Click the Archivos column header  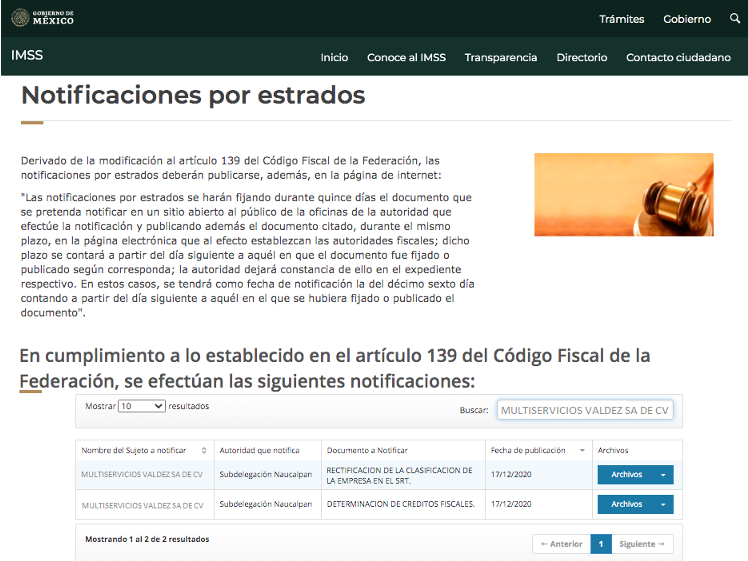(x=613, y=450)
